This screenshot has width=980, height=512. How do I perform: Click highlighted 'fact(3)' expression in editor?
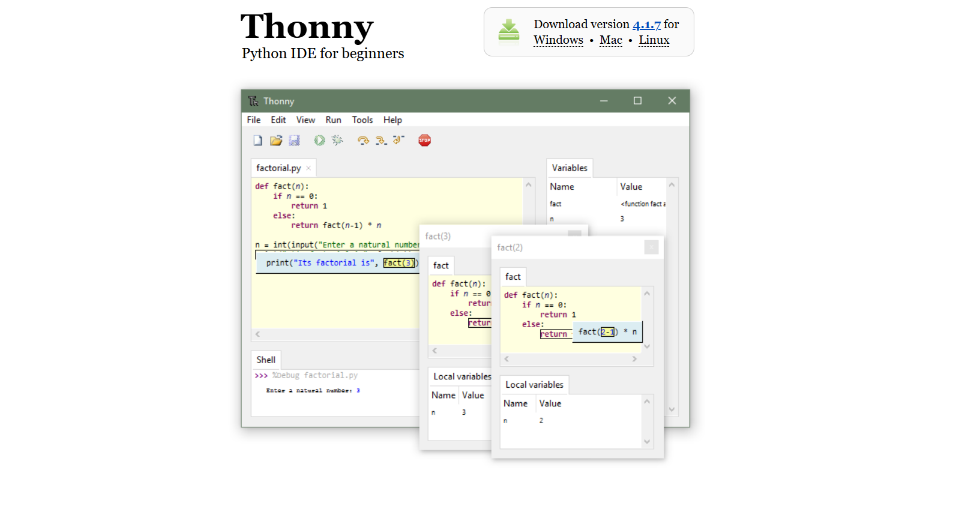399,263
